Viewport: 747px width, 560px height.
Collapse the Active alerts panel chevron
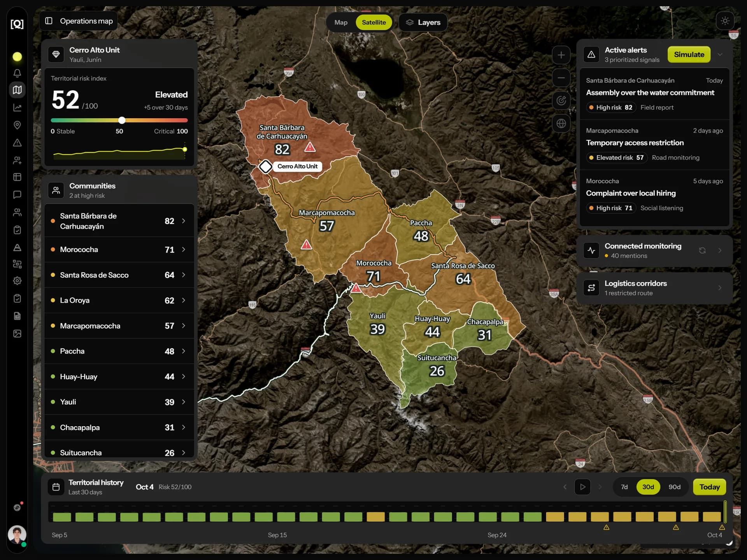point(720,54)
